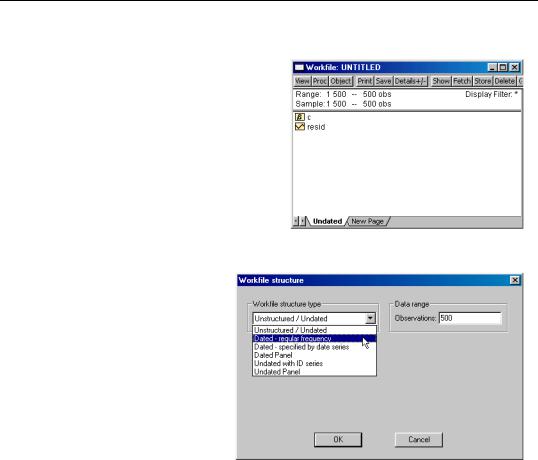The height and width of the screenshot is (460, 538).
Task: Confirm with the OK button
Action: [x=338, y=439]
